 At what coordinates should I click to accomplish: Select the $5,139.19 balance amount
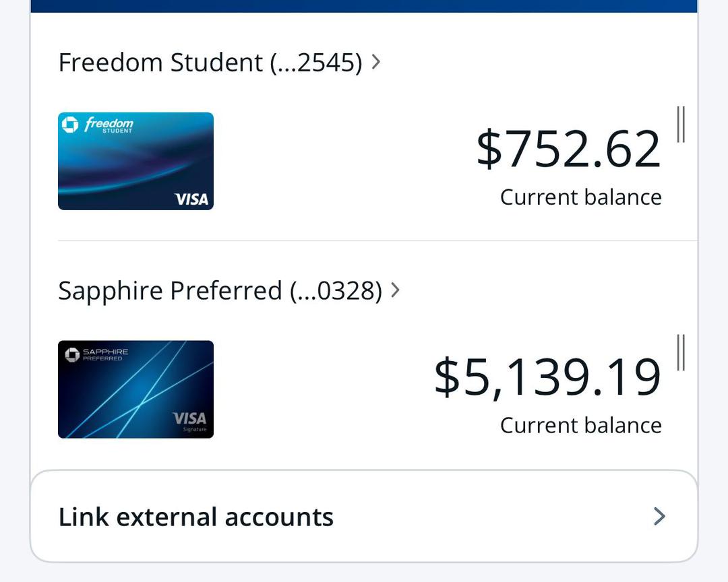(547, 378)
